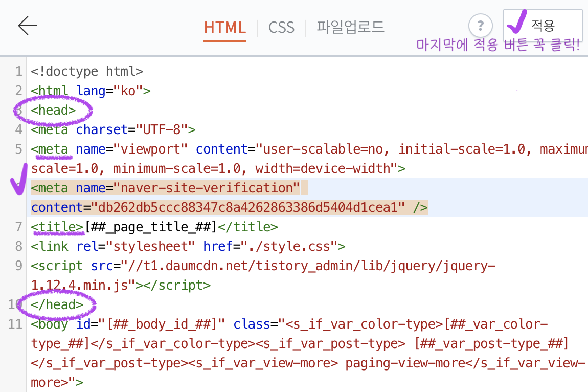Image resolution: width=588 pixels, height=392 pixels.
Task: Click line number 4 in gutter
Action: [19, 129]
